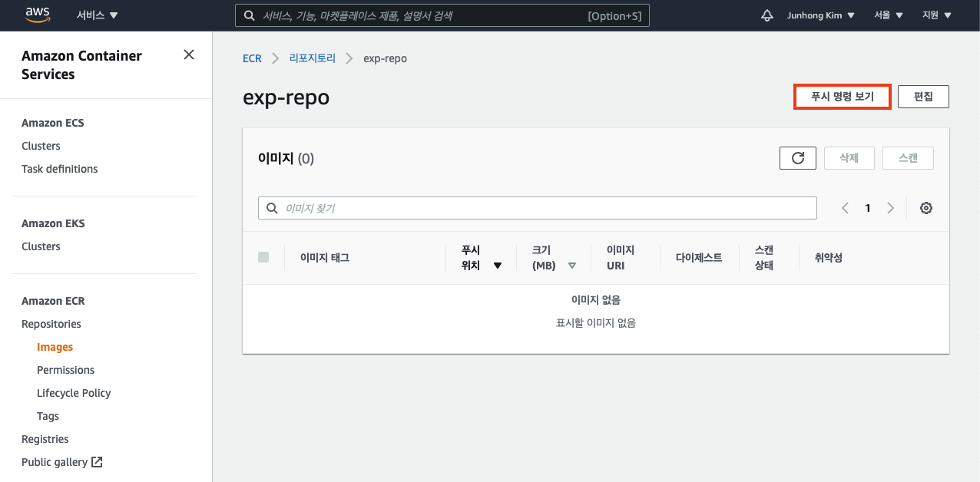Close the Amazon Container Services sidebar
The width and height of the screenshot is (980, 482).
point(189,54)
